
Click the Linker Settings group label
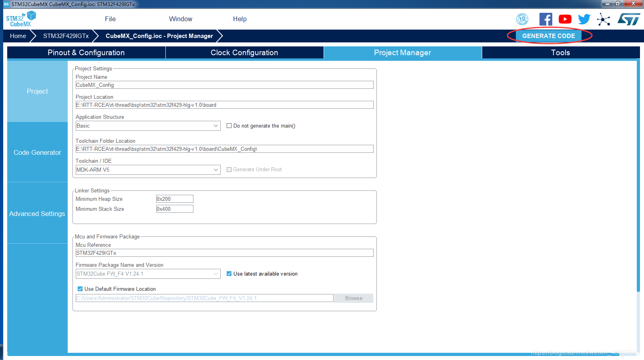[x=92, y=190]
